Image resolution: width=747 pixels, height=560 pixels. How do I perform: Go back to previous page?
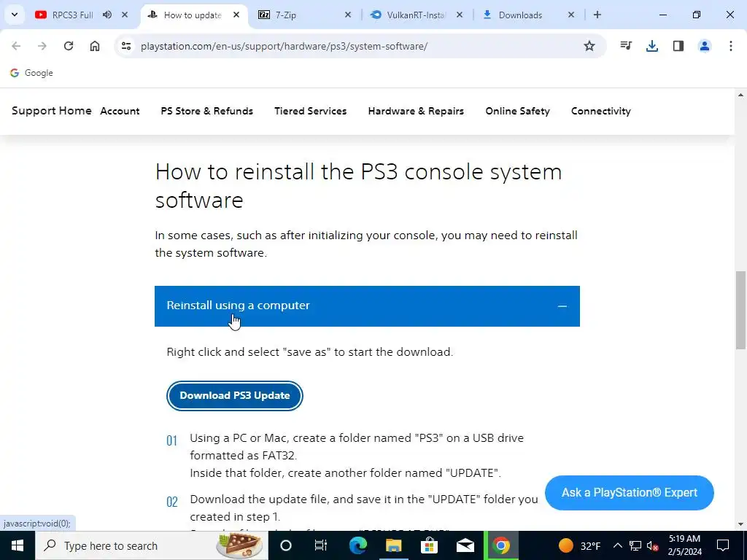[x=16, y=46]
